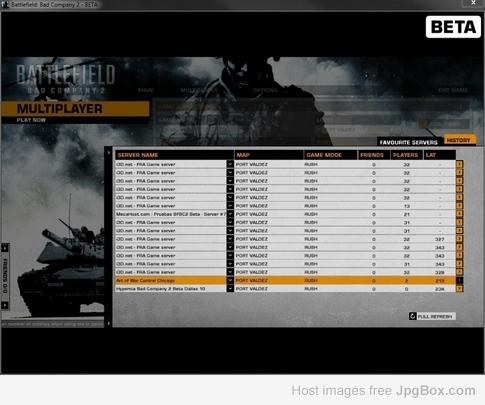Collapse server list panel bottom-left arrow
485x405 pixels.
tap(108, 323)
